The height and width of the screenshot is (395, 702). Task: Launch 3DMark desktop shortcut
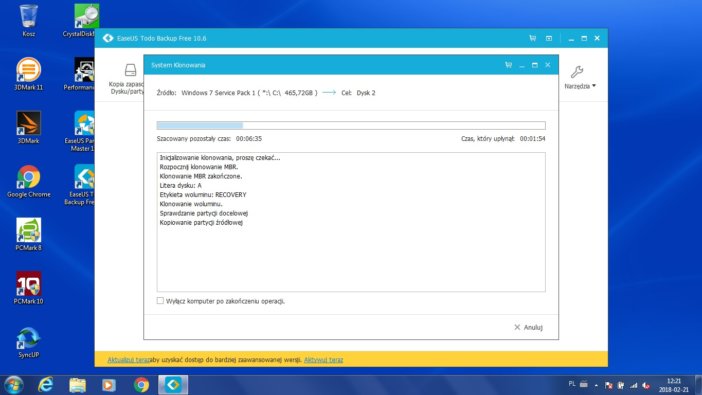[x=28, y=128]
